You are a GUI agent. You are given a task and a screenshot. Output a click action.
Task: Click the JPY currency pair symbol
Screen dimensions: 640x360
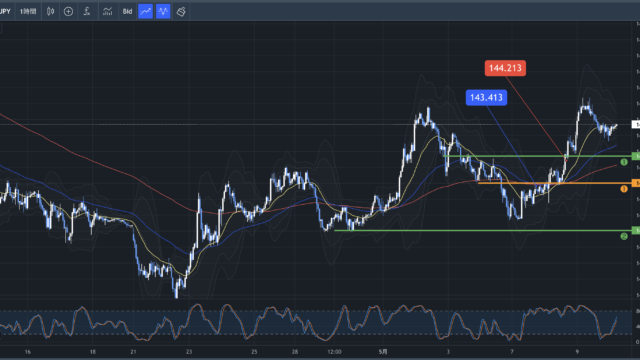tap(5, 11)
